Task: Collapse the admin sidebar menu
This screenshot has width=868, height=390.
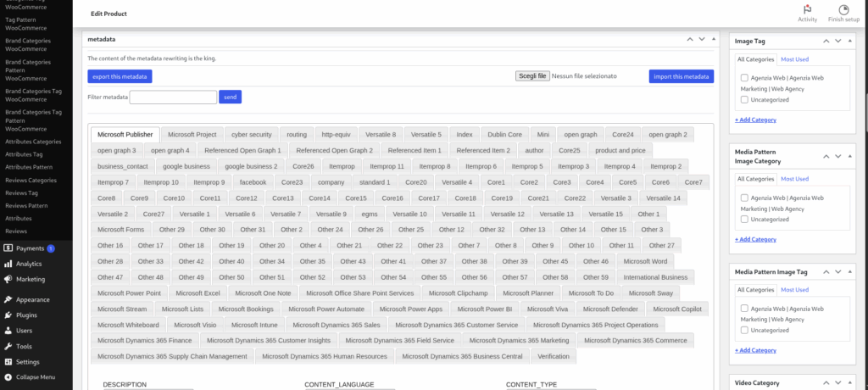Action: [x=30, y=377]
